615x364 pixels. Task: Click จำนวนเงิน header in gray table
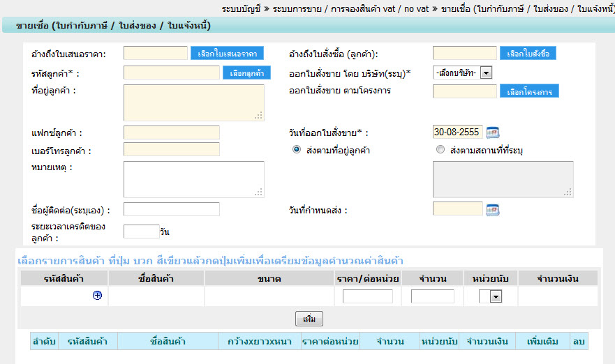pos(558,279)
